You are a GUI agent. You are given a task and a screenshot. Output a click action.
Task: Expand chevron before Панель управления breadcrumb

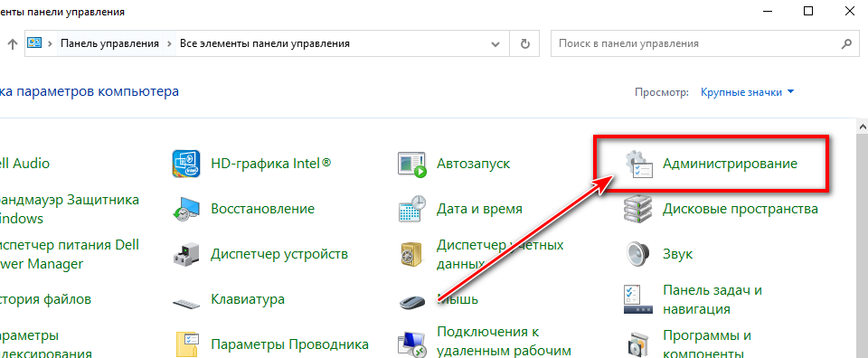pyautogui.click(x=50, y=43)
